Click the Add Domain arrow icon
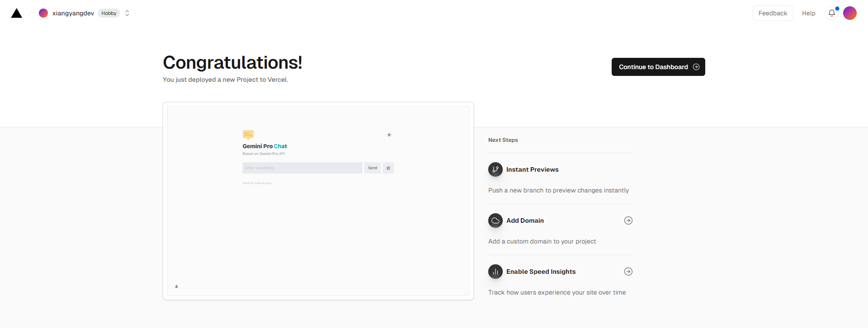 click(628, 220)
